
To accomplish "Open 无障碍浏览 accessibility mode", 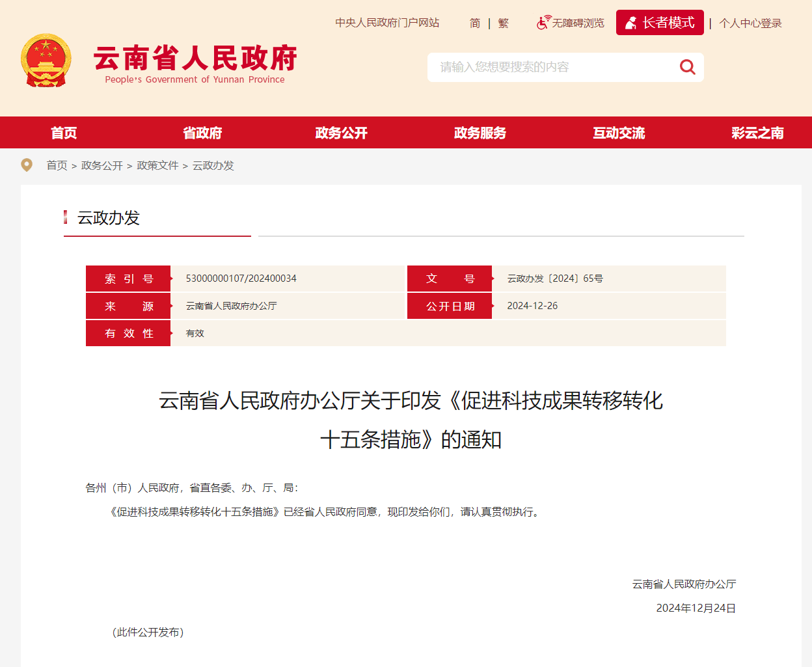I will tap(578, 23).
